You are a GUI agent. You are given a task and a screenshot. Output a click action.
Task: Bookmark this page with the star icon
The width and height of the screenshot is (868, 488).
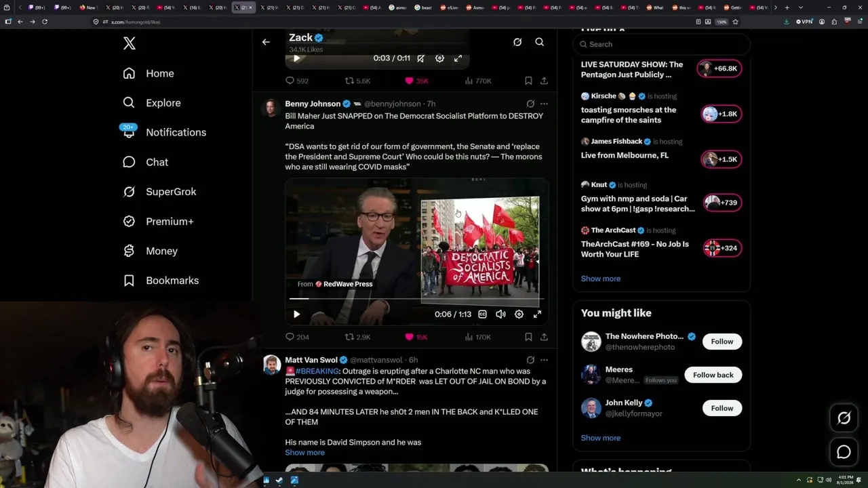[736, 22]
